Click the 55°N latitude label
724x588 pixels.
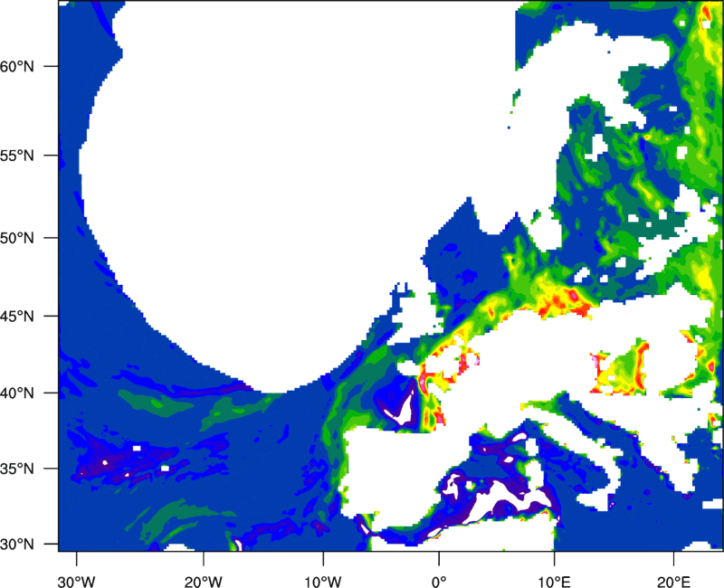click(17, 156)
